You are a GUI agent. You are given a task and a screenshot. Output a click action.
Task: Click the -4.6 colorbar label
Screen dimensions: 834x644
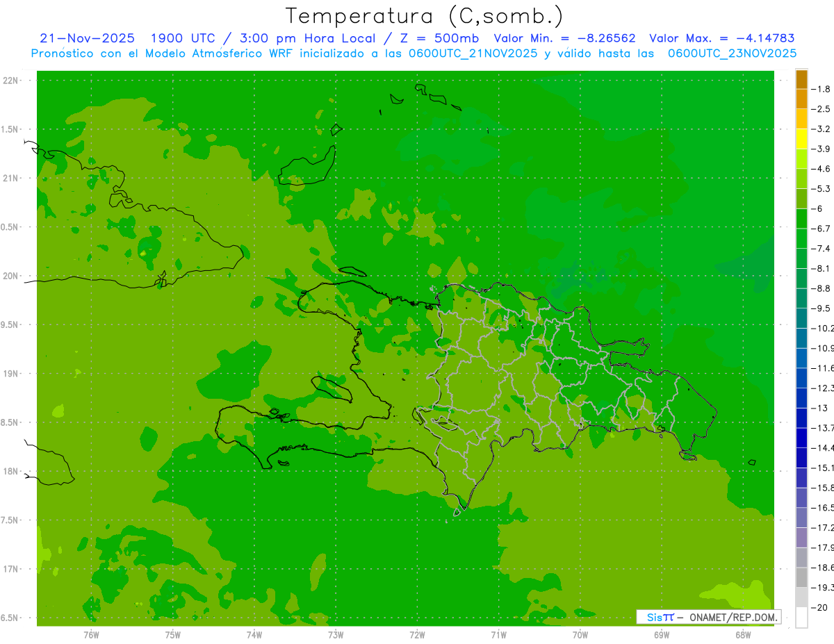point(822,169)
